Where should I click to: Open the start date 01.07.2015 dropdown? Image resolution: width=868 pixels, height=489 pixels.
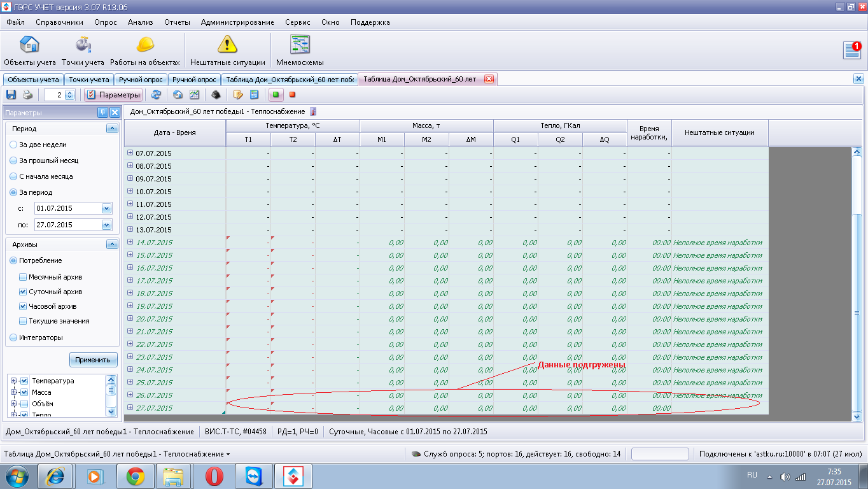pos(106,208)
